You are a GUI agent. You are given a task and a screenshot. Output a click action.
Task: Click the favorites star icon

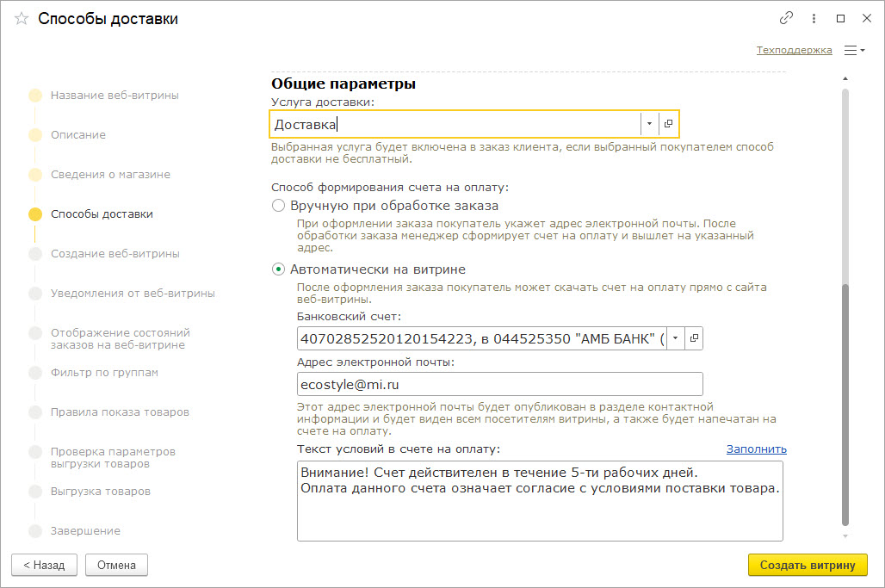point(22,19)
